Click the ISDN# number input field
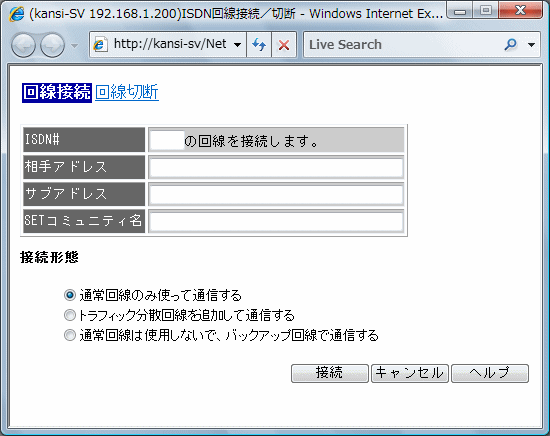Screen dimensions: 550x436 pos(167,140)
